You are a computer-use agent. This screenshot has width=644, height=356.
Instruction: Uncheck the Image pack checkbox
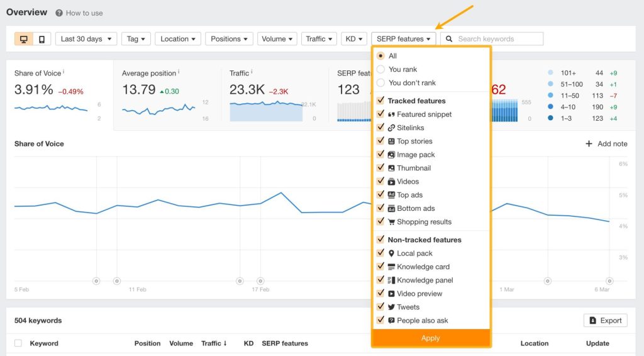point(380,154)
